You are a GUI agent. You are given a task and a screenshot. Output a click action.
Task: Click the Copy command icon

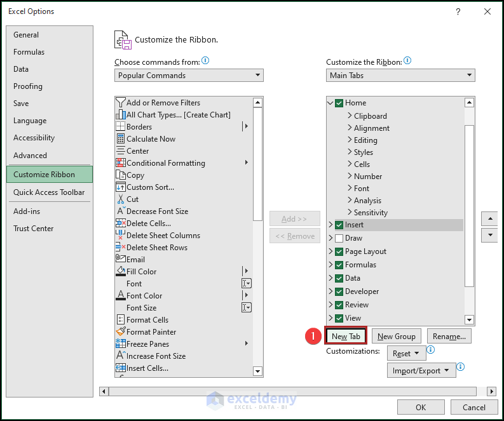click(121, 175)
